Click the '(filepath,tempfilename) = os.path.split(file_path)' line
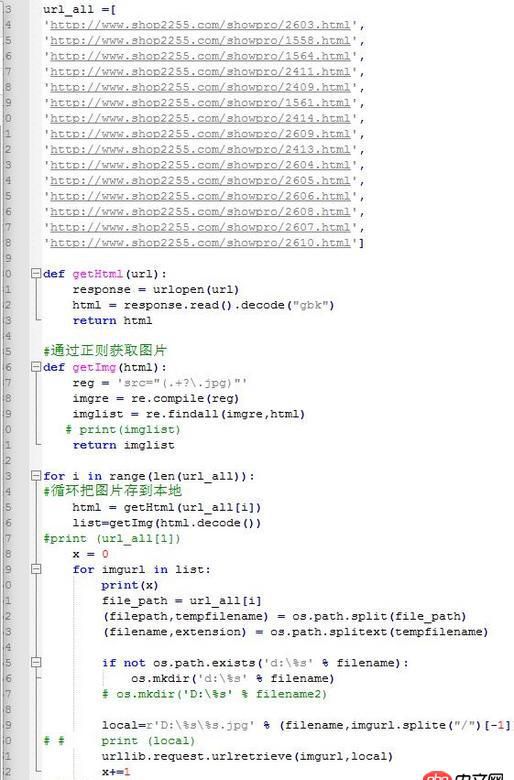Viewport: 514px width, 780px height. coord(284,616)
